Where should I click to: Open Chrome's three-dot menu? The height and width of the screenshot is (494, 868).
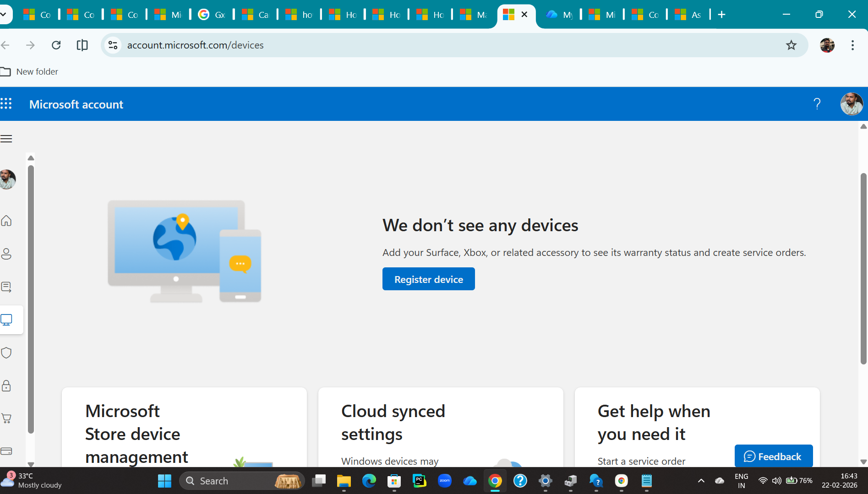pyautogui.click(x=852, y=45)
